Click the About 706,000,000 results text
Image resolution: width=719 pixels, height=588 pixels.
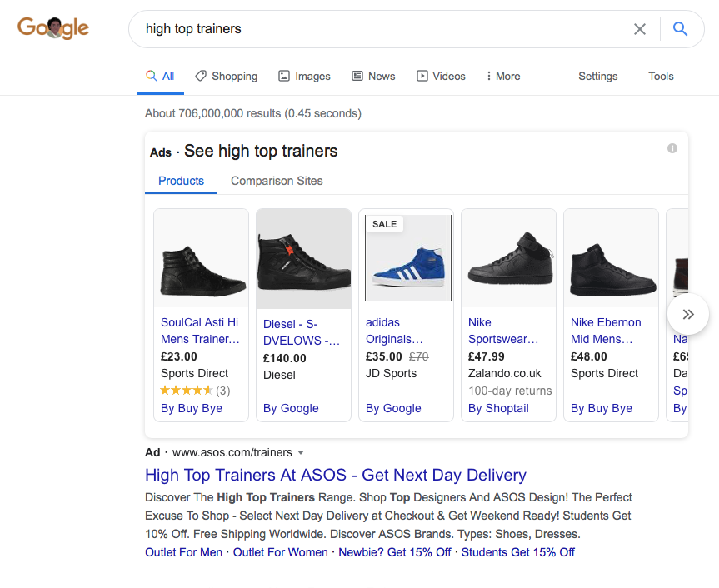click(253, 113)
